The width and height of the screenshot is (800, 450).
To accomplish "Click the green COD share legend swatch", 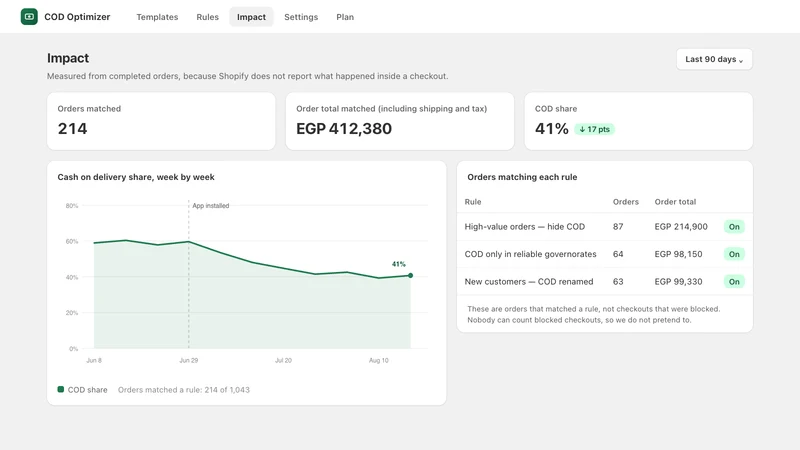I will pyautogui.click(x=61, y=389).
